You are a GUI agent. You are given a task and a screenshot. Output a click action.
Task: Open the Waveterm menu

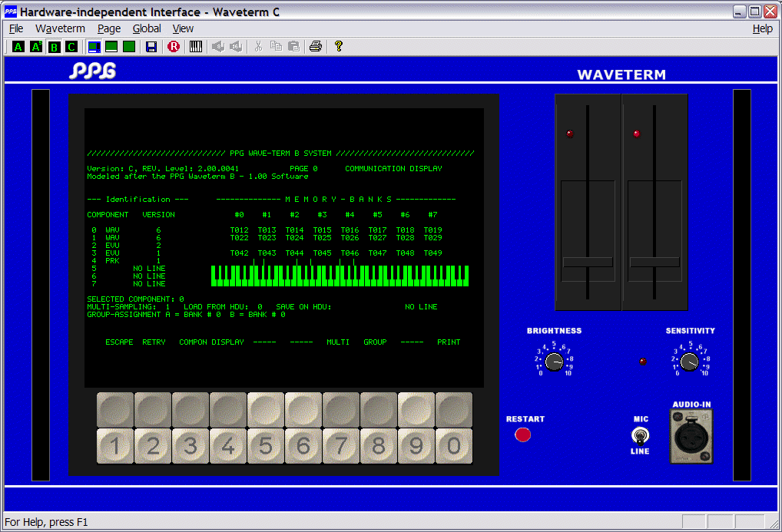point(61,29)
